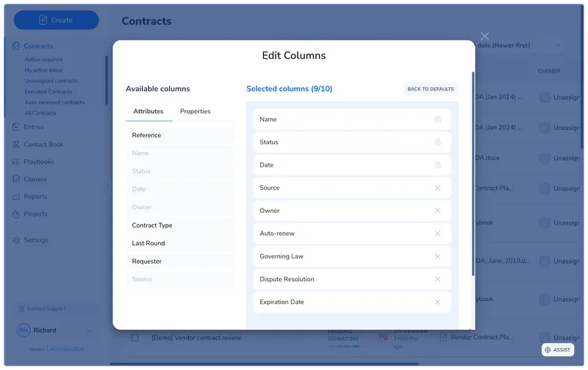This screenshot has height=370, width=588.
Task: Open All Contracts in sidebar
Action: 40,113
